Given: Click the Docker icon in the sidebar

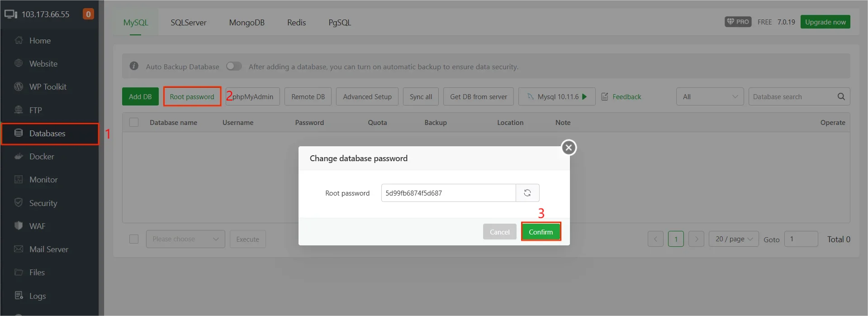Looking at the screenshot, I should pos(19,157).
